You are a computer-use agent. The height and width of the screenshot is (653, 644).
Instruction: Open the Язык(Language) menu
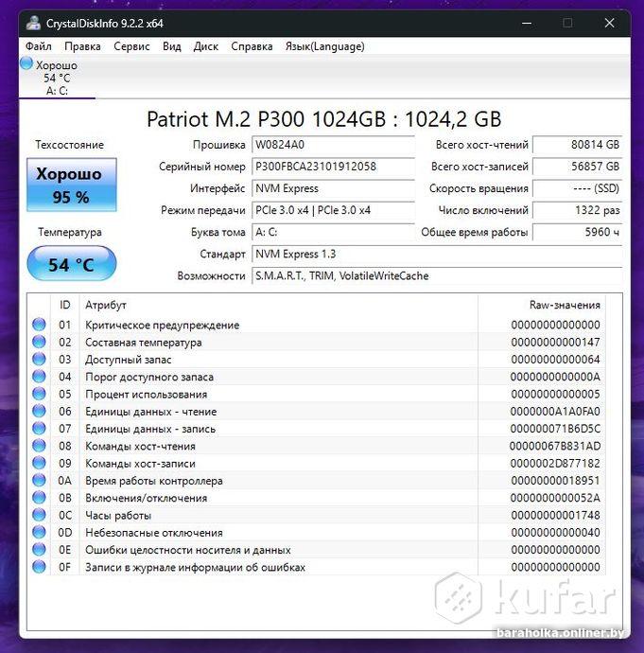(325, 46)
